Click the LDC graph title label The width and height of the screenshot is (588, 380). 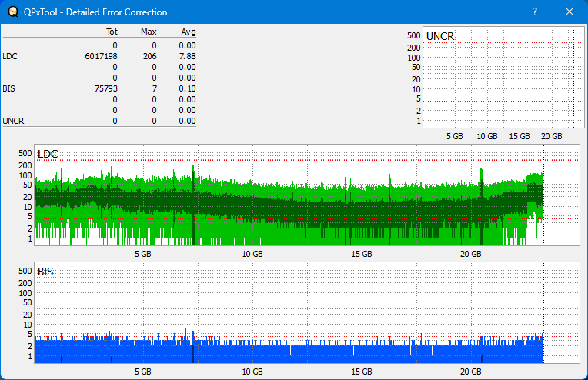pyautogui.click(x=48, y=154)
